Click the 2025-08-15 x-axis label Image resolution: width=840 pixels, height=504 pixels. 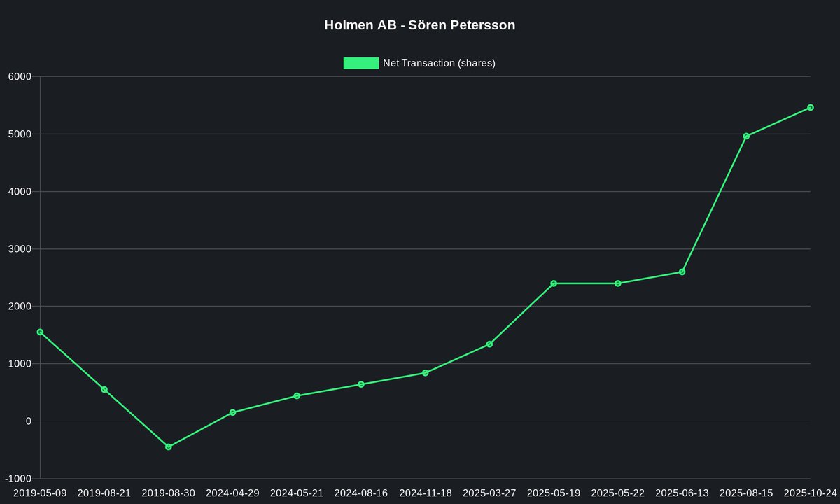coord(746,493)
